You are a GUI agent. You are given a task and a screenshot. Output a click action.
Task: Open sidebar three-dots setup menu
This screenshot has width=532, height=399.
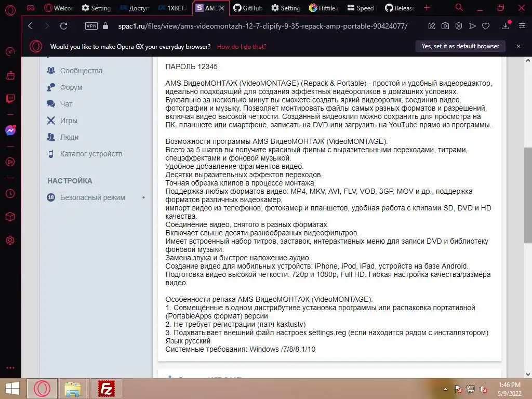[10, 368]
